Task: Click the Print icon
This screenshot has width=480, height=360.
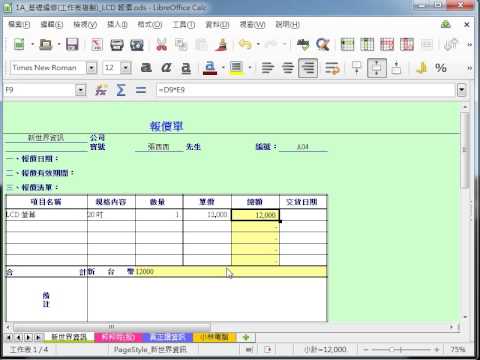Action: point(117,44)
